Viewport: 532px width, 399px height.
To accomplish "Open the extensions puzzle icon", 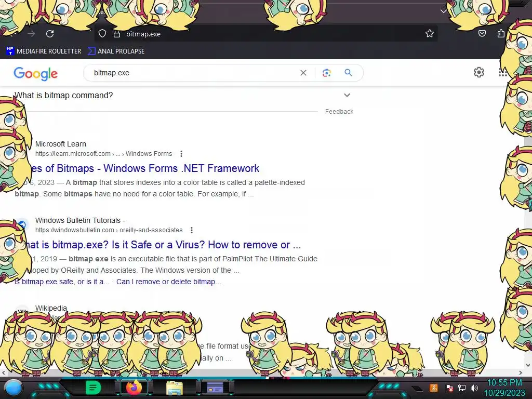I will pos(500,33).
